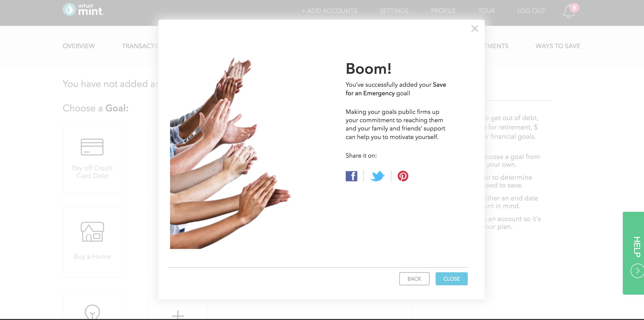Click the Twitter share icon
This screenshot has width=644, height=320.
click(377, 176)
